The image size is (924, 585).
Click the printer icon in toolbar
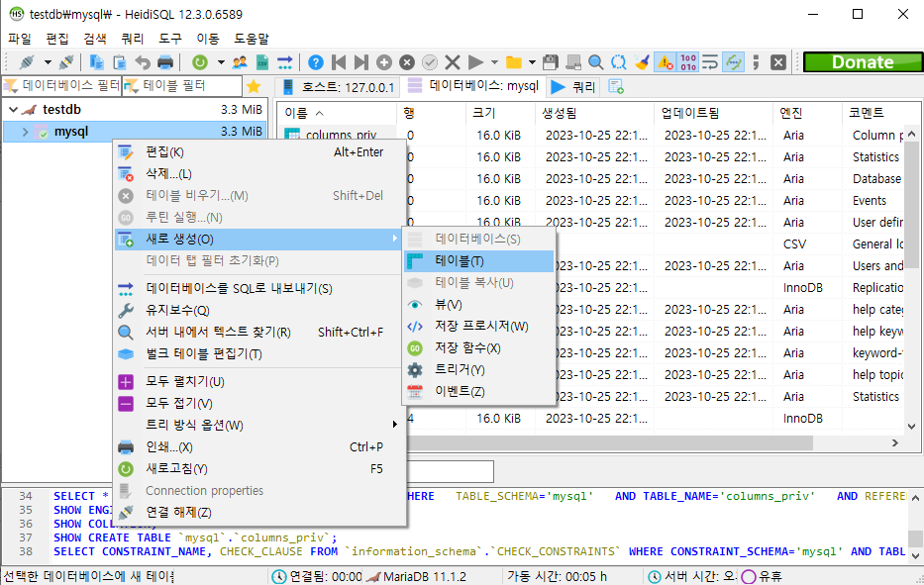[165, 61]
